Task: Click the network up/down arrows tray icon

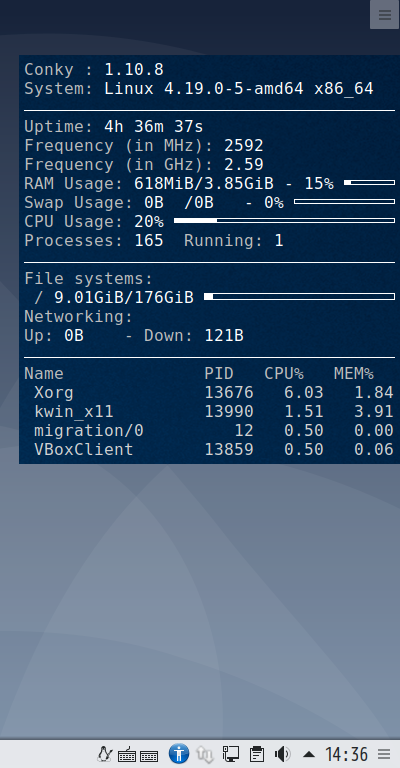Action: [x=206, y=754]
